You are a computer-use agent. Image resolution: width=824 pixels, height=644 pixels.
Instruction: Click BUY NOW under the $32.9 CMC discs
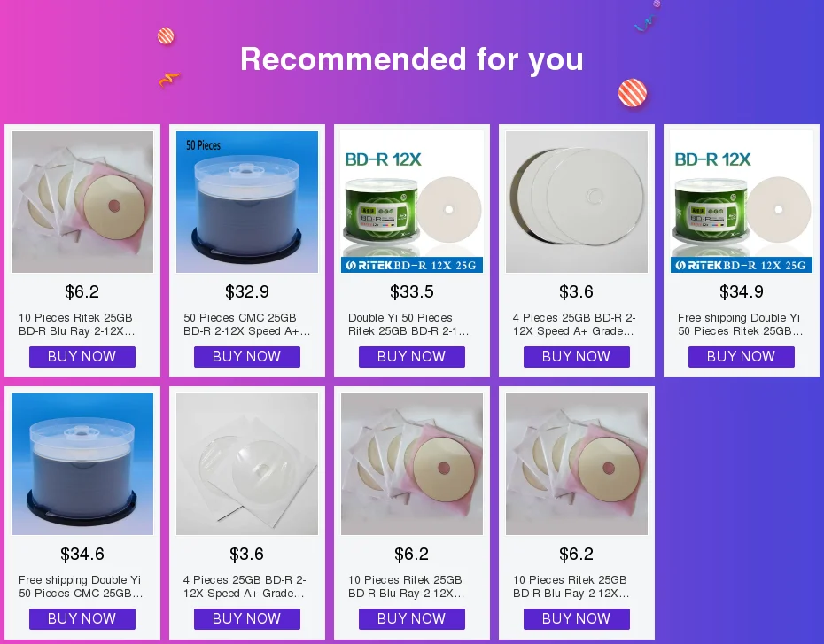(x=247, y=357)
